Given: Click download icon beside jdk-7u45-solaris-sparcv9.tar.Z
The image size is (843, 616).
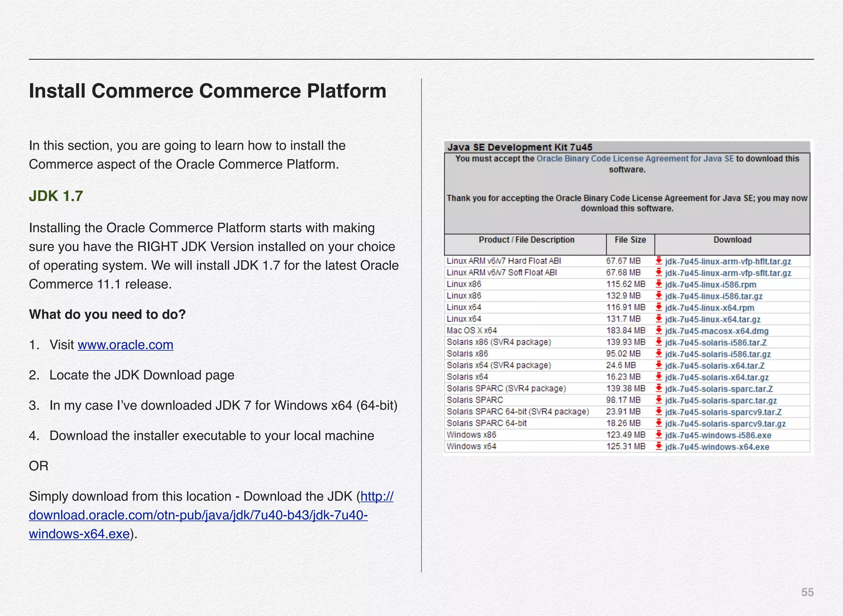Looking at the screenshot, I should point(659,411).
